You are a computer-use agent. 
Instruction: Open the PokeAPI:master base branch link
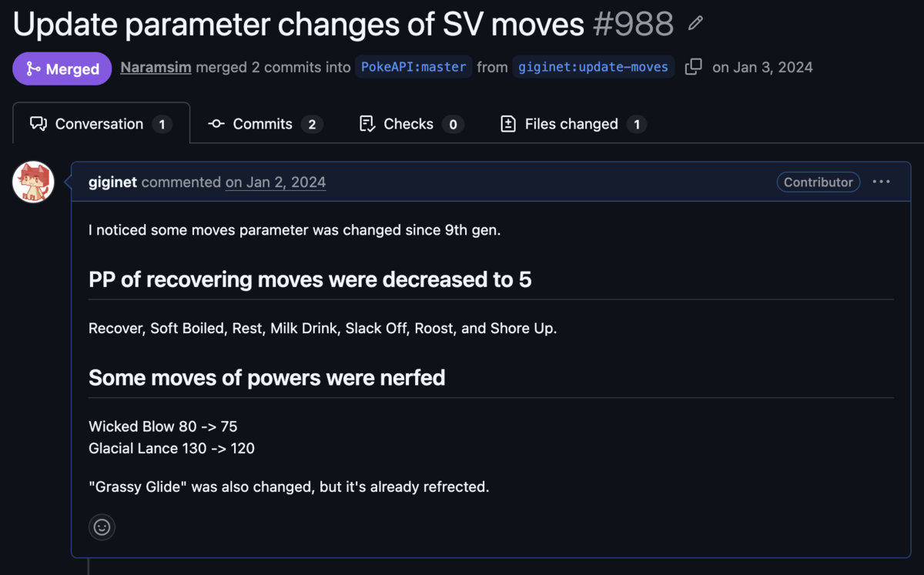point(413,67)
